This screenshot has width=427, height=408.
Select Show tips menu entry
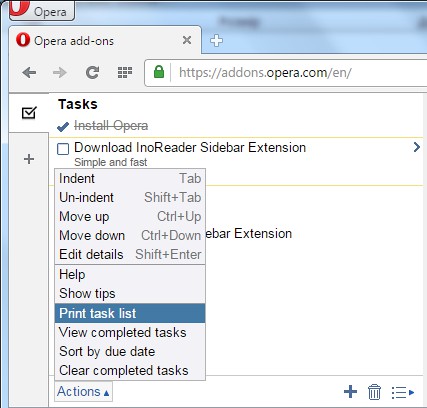130,294
